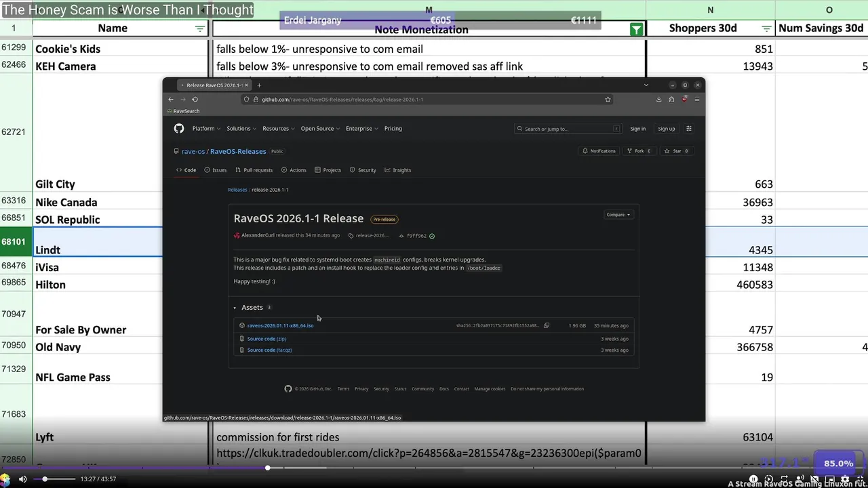Open the browser downloads panel
868x488 pixels.
tap(658, 99)
